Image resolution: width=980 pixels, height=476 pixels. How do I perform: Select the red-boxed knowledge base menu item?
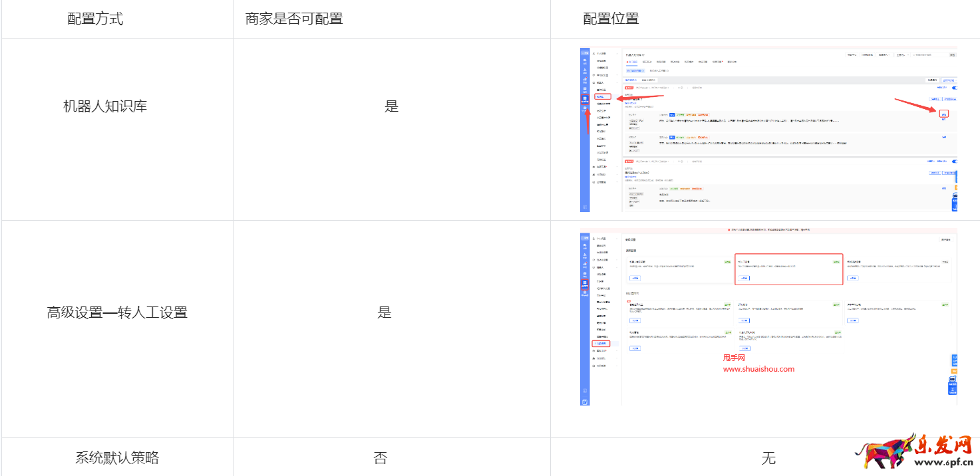[x=604, y=96]
